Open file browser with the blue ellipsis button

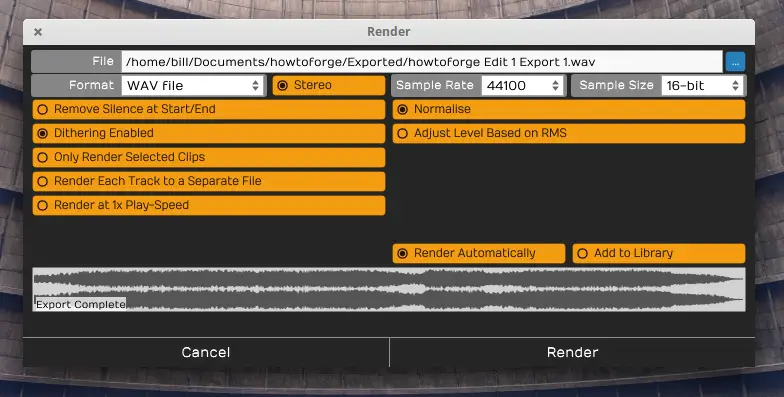click(x=735, y=62)
